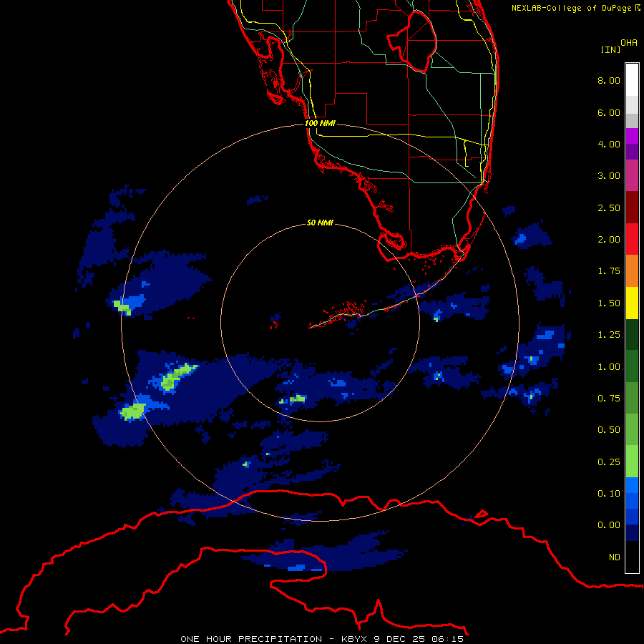644x644 pixels.
Task: Select the black ND swatch on the scale
Action: pyautogui.click(x=632, y=557)
